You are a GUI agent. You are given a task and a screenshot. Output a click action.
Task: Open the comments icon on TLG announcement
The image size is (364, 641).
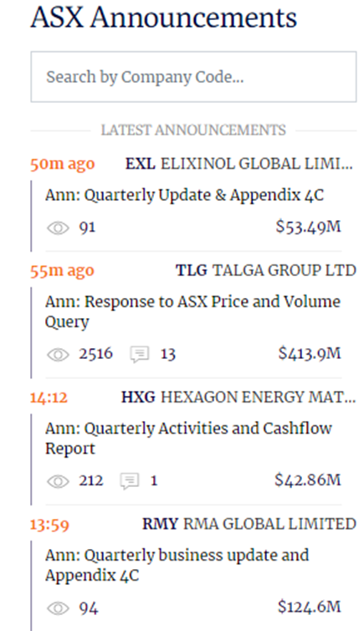[x=140, y=355]
